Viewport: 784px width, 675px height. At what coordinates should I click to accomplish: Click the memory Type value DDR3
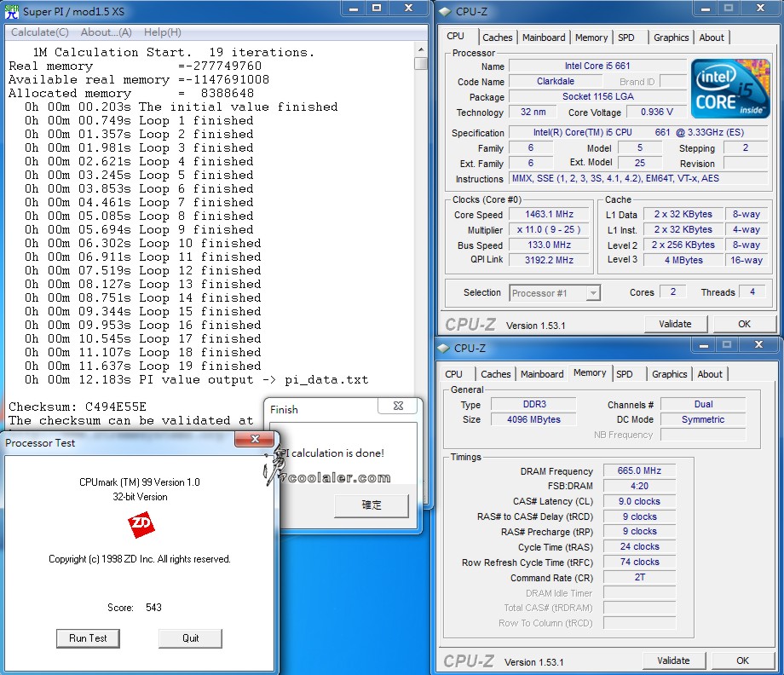tap(534, 404)
